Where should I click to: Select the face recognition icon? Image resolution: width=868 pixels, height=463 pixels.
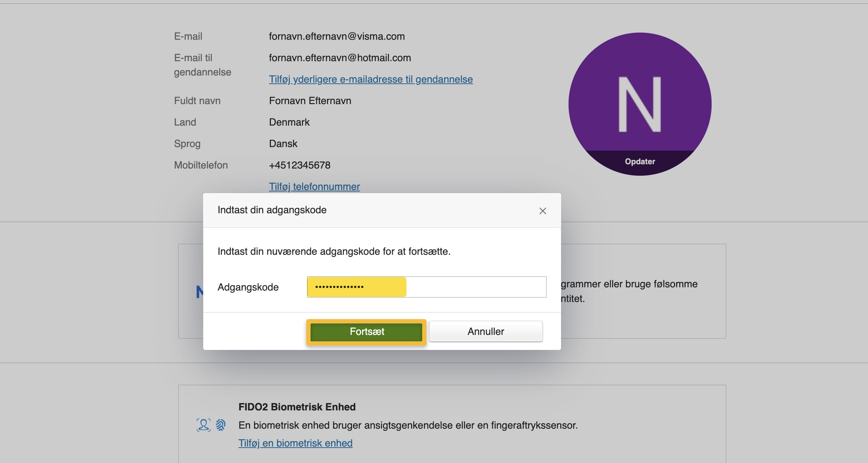click(x=203, y=425)
